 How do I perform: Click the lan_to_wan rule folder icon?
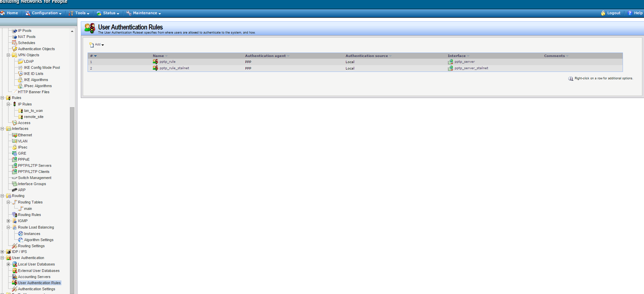21,111
